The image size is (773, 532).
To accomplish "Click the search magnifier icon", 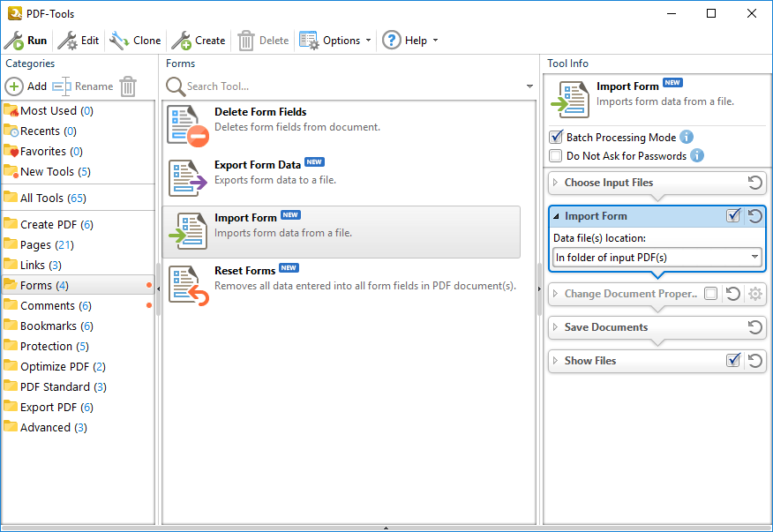I will pyautogui.click(x=175, y=86).
